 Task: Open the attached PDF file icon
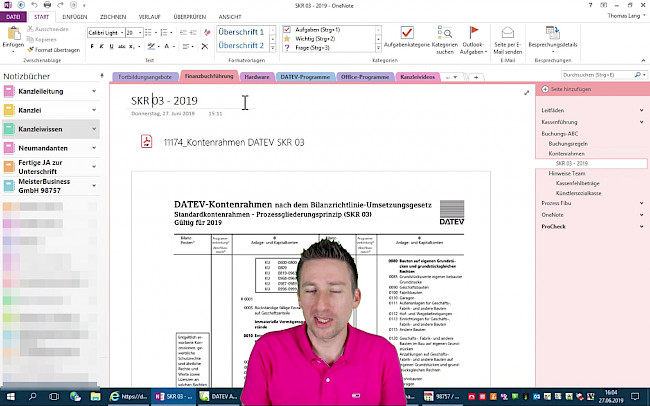pyautogui.click(x=146, y=143)
